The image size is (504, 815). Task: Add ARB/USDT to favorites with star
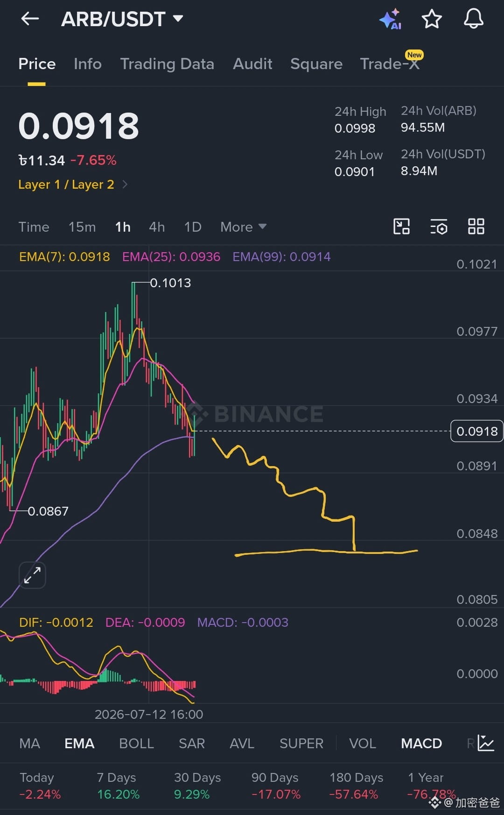point(432,19)
